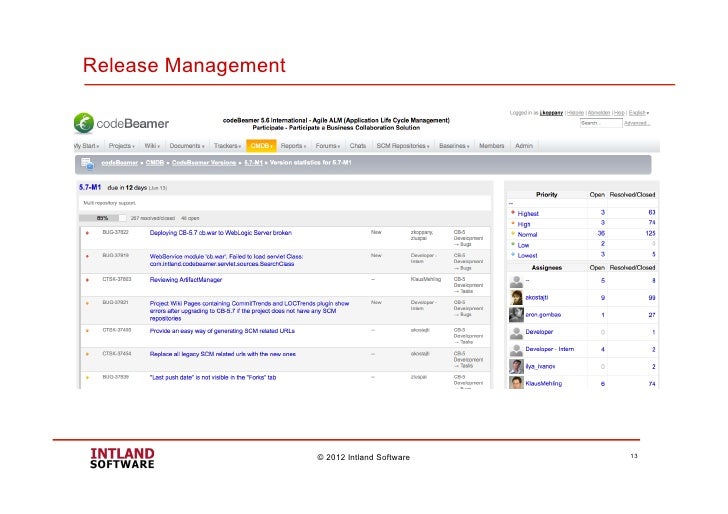Click aron.gombas avatar picture
This screenshot has height=514, width=728.
click(516, 315)
